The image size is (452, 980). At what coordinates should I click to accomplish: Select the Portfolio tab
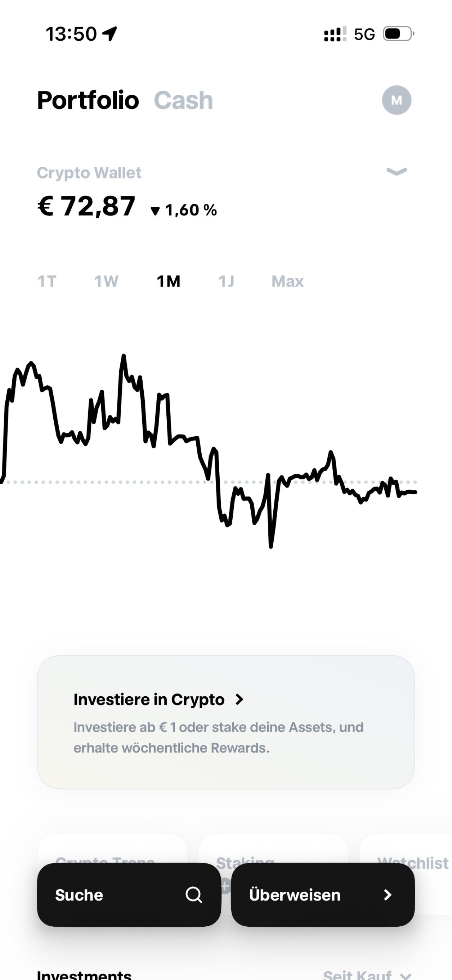(x=88, y=100)
